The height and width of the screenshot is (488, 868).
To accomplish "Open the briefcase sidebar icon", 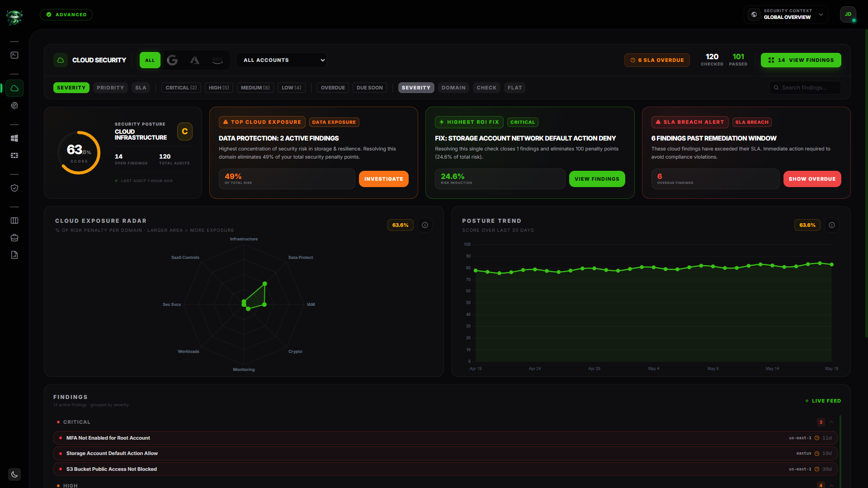I will click(14, 238).
